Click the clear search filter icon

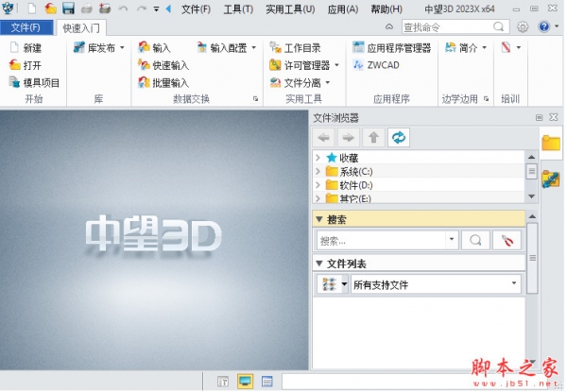[507, 240]
